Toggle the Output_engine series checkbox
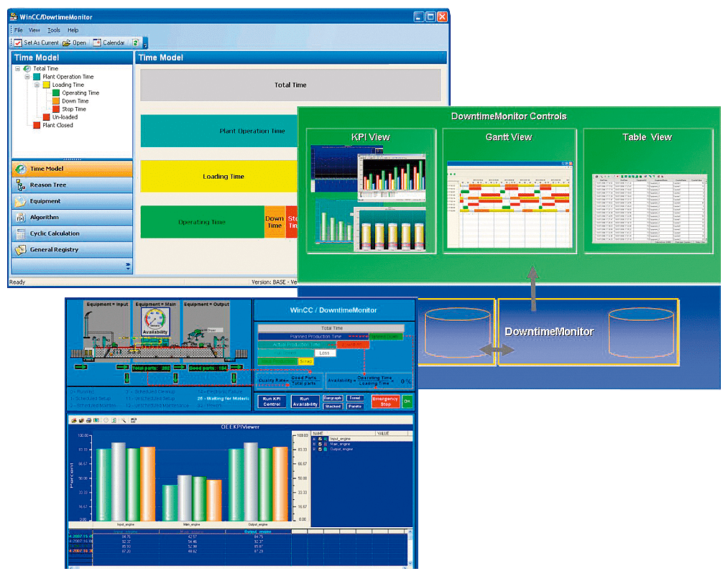728x576 pixels. (320, 449)
